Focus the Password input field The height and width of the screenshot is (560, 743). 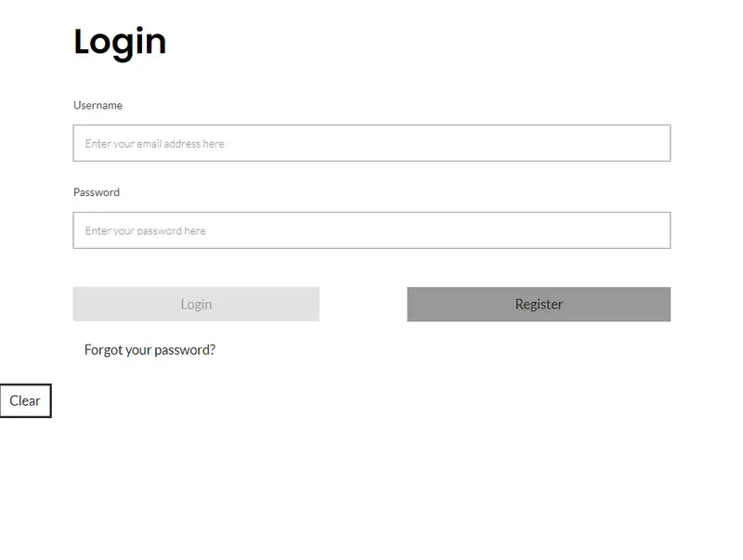[371, 230]
